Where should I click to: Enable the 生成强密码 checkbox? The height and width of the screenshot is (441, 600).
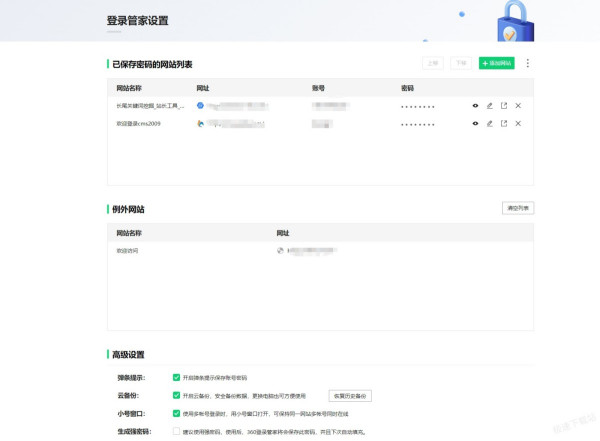tap(176, 431)
